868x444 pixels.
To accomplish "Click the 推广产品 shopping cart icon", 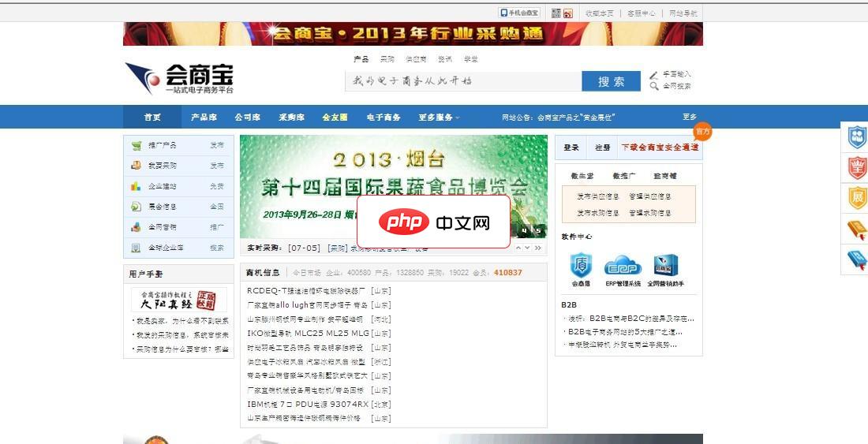I will click(x=137, y=145).
